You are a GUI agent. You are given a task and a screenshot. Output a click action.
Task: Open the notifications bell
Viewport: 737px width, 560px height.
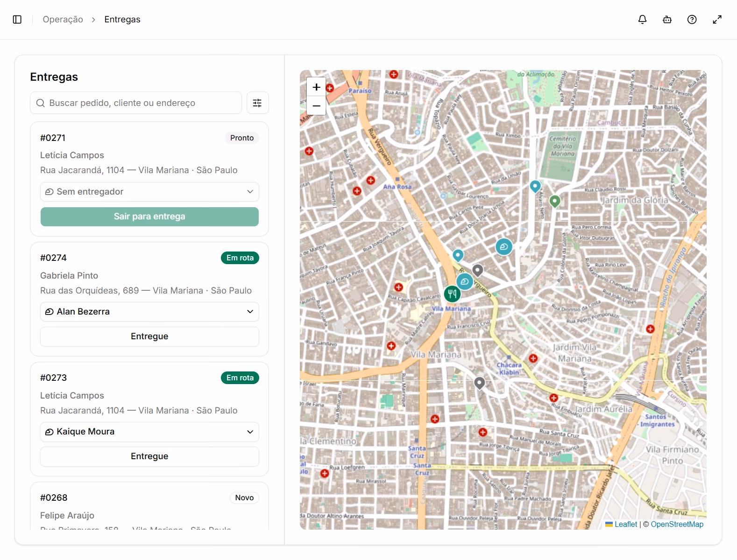click(643, 20)
